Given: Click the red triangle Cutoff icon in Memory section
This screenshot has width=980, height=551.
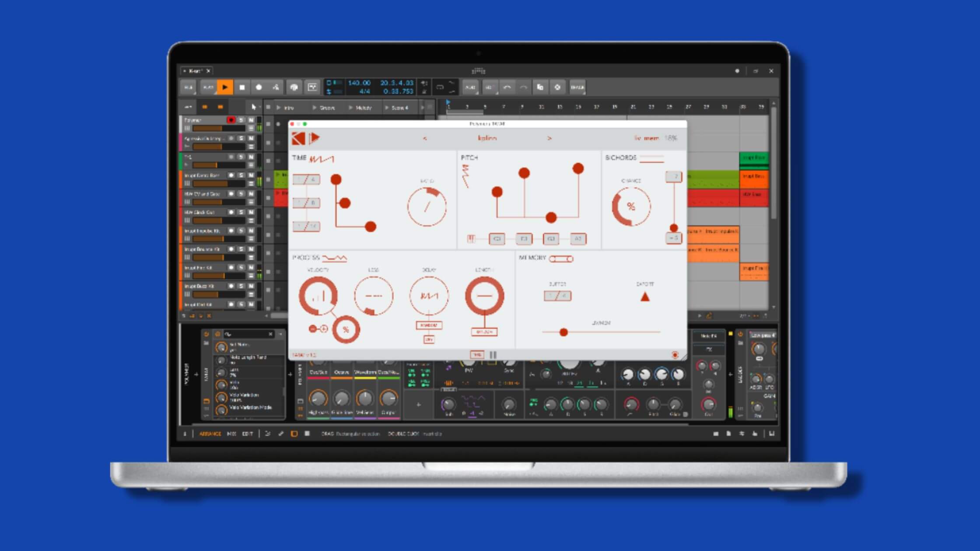Looking at the screenshot, I should coord(645,297).
